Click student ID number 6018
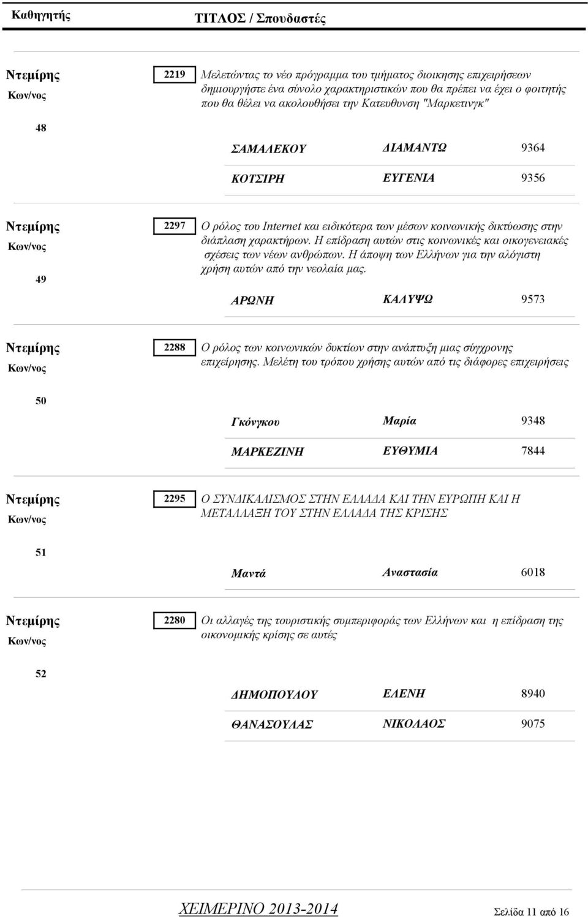This screenshot has width=588, height=917. (x=533, y=572)
